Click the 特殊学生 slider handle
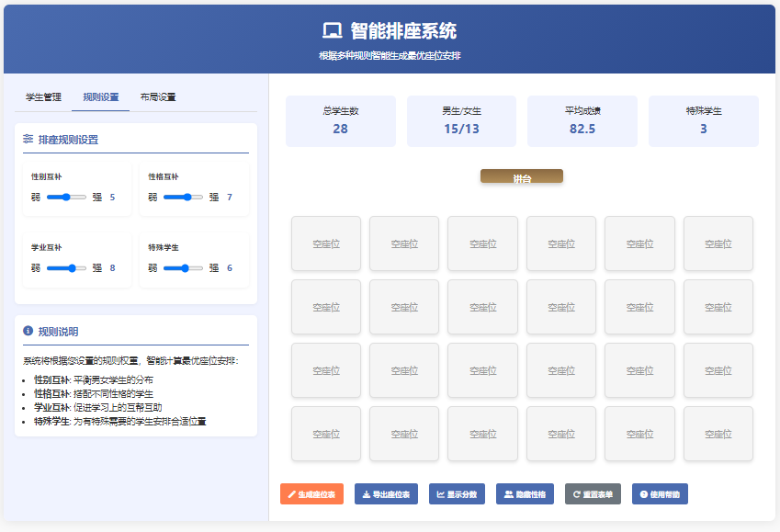 pos(186,268)
